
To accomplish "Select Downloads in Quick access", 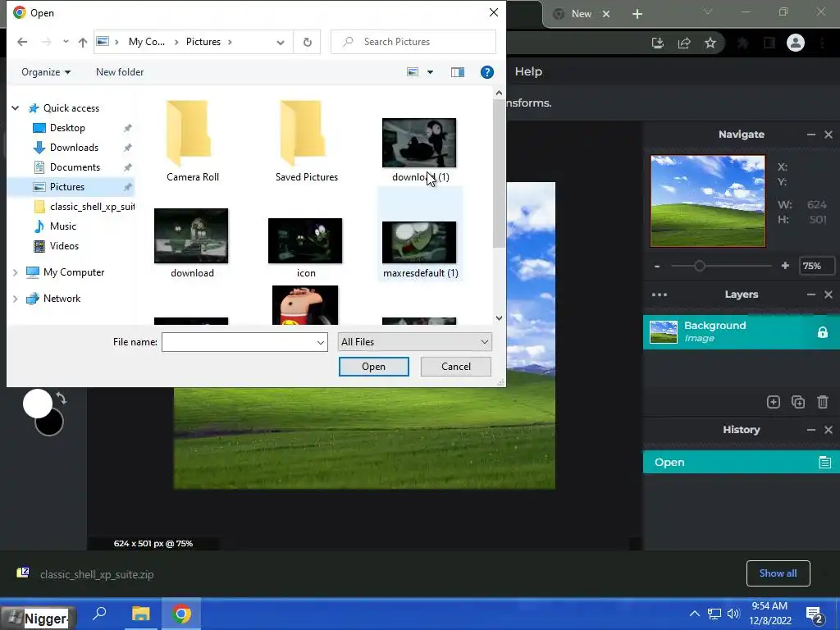I will (74, 148).
